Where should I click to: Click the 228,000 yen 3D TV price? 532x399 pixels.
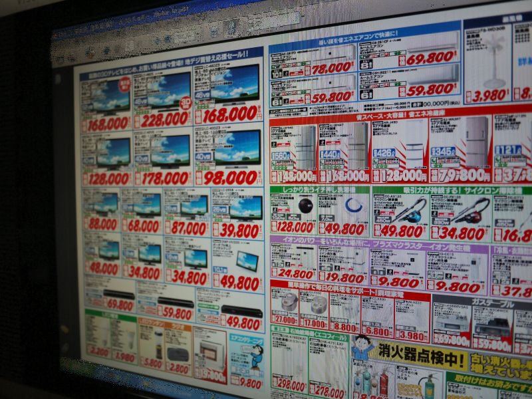click(x=164, y=120)
